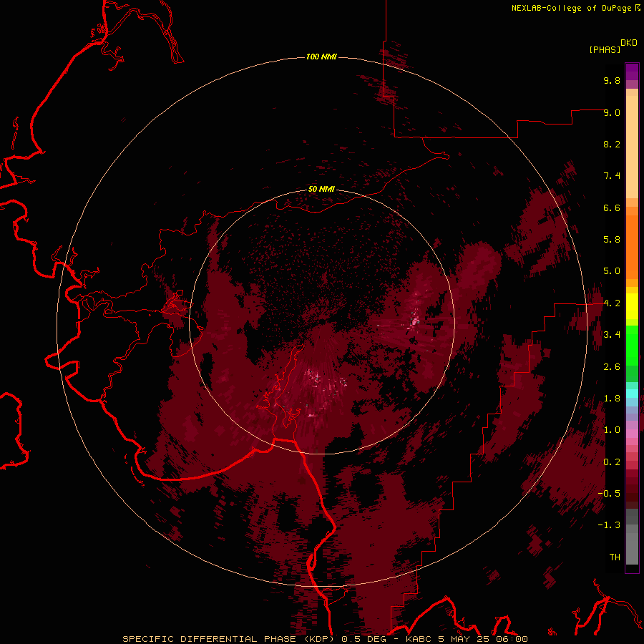
Task: Click the 3.4 legend value
Action: [x=612, y=335]
